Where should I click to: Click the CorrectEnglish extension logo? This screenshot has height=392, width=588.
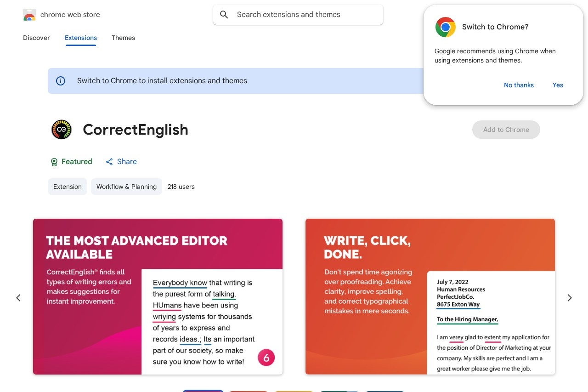click(62, 129)
